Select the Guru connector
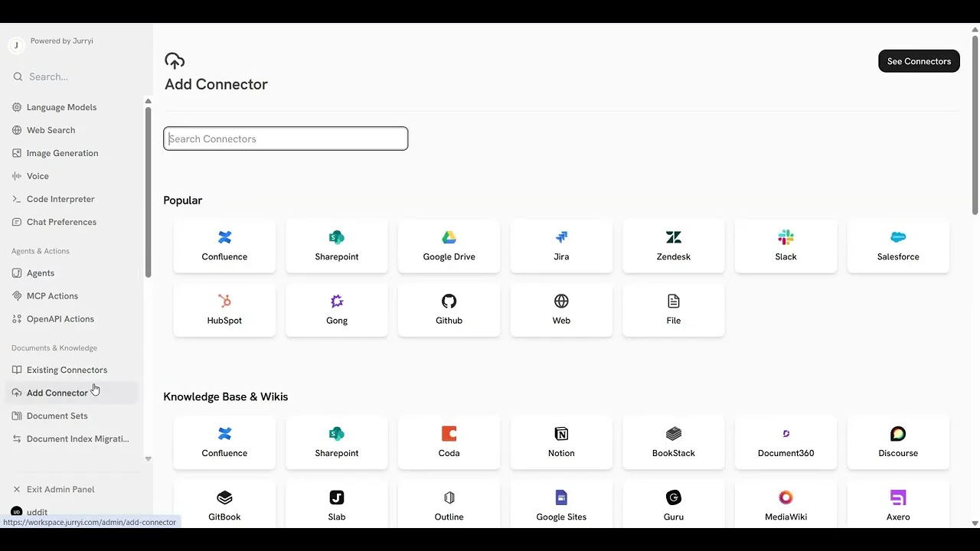The height and width of the screenshot is (551, 980). (x=674, y=504)
